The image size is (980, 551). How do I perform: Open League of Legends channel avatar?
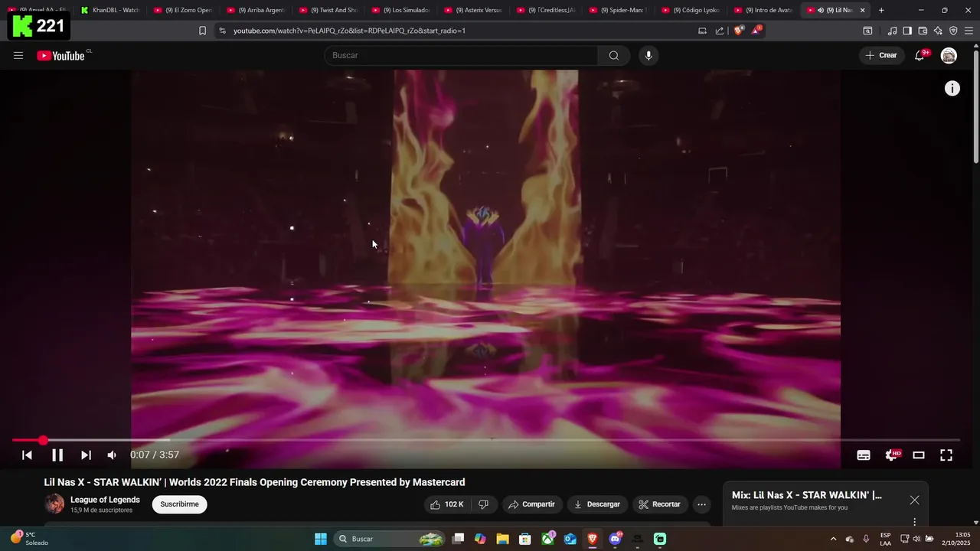pos(54,504)
